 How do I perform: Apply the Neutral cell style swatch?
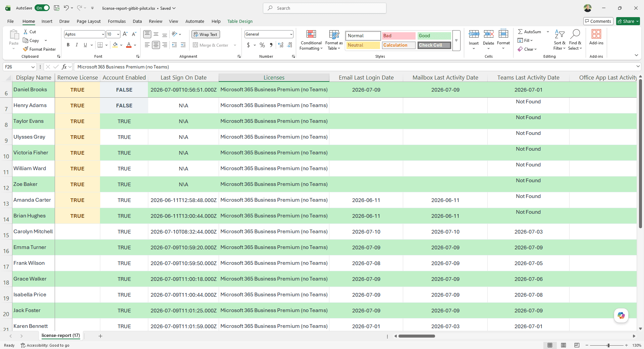[x=363, y=45]
